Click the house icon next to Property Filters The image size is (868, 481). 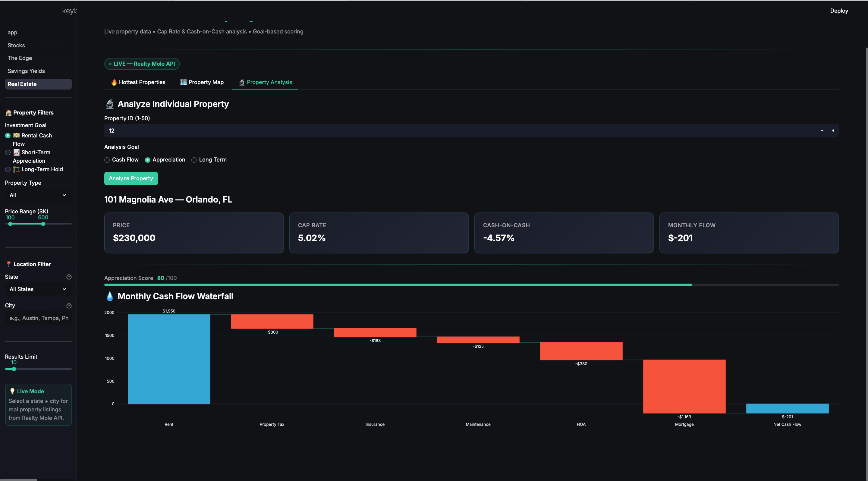pos(8,113)
